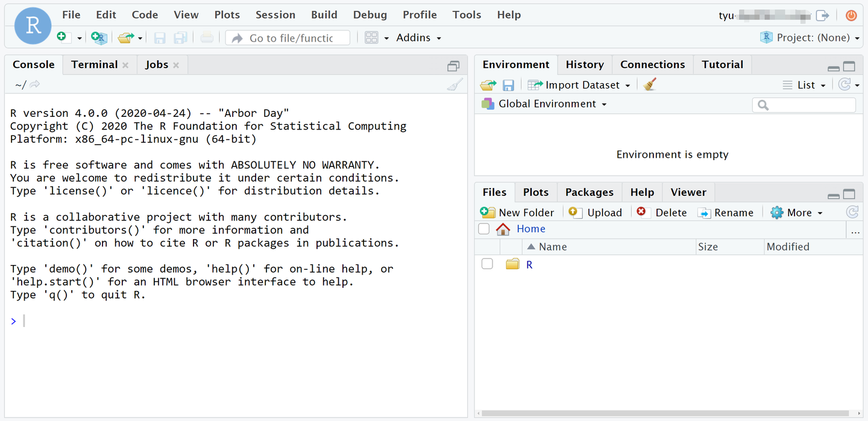Image resolution: width=868 pixels, height=421 pixels.
Task: Click the red power quit session icon
Action: pyautogui.click(x=851, y=16)
